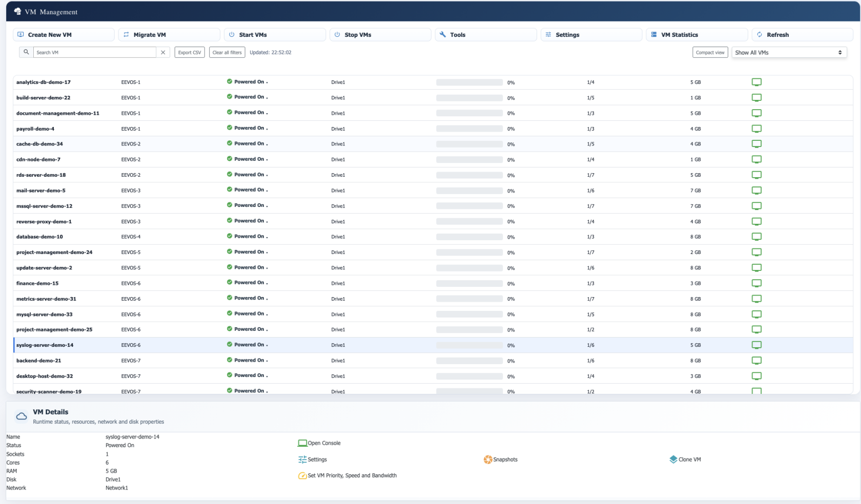
Task: Open the status dropdown for database-demo-10
Action: pyautogui.click(x=267, y=237)
